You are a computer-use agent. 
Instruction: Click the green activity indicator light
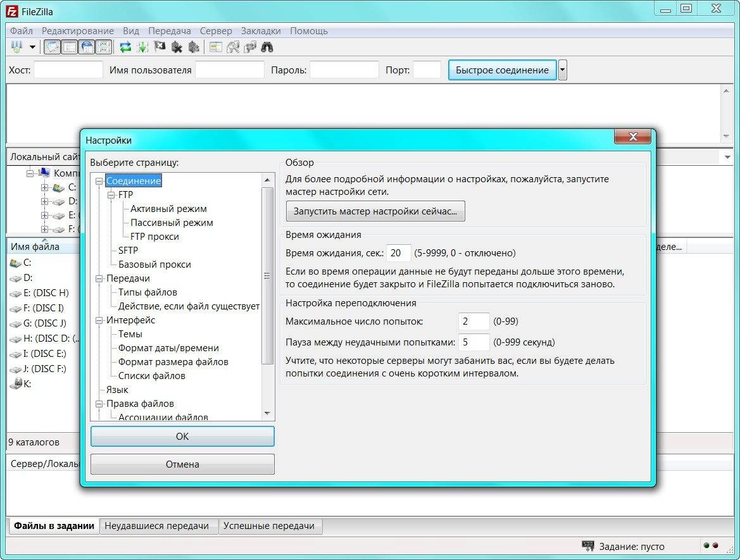pyautogui.click(x=706, y=545)
